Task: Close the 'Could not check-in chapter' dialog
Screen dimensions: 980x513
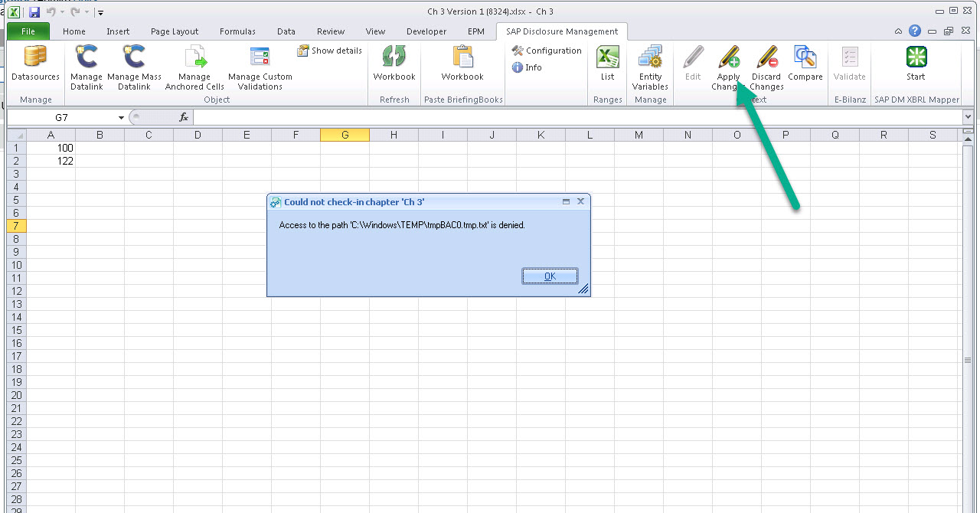Action: tap(580, 201)
